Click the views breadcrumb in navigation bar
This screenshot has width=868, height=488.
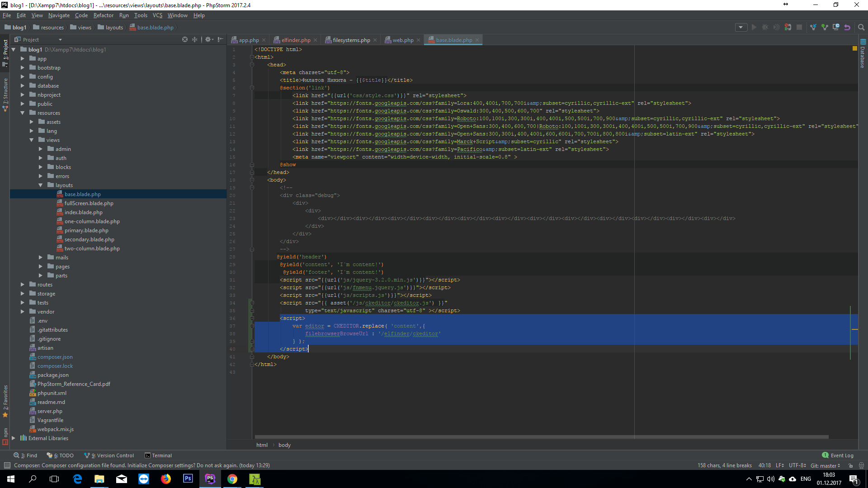(81, 28)
